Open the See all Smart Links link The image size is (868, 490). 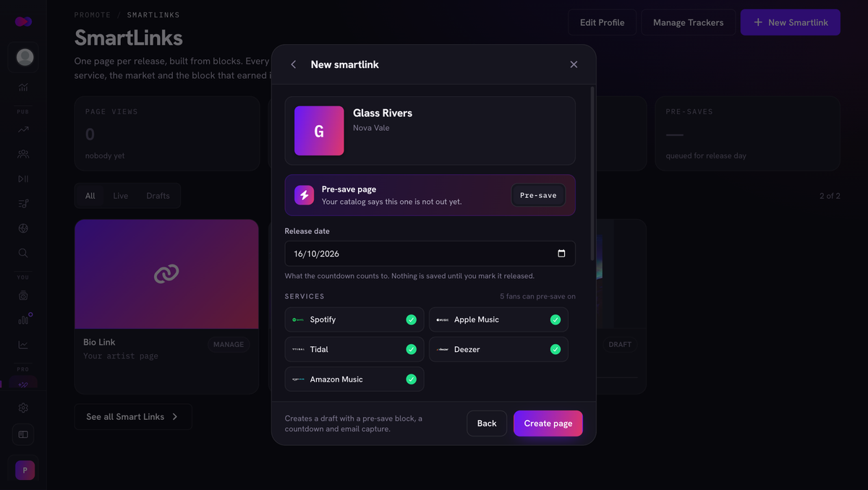133,417
